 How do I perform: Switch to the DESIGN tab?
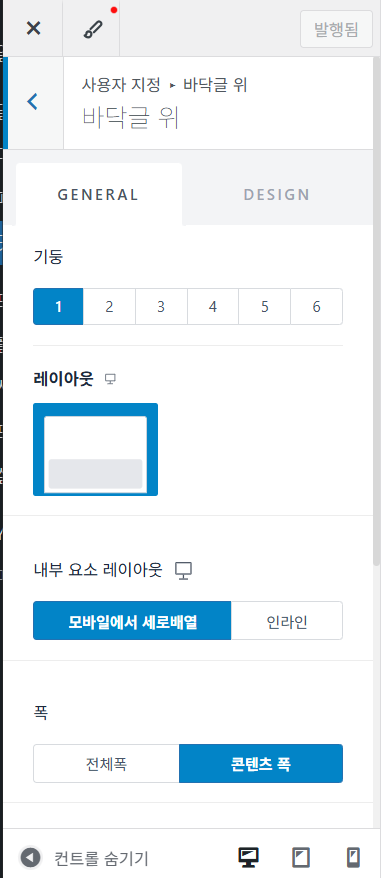277,195
